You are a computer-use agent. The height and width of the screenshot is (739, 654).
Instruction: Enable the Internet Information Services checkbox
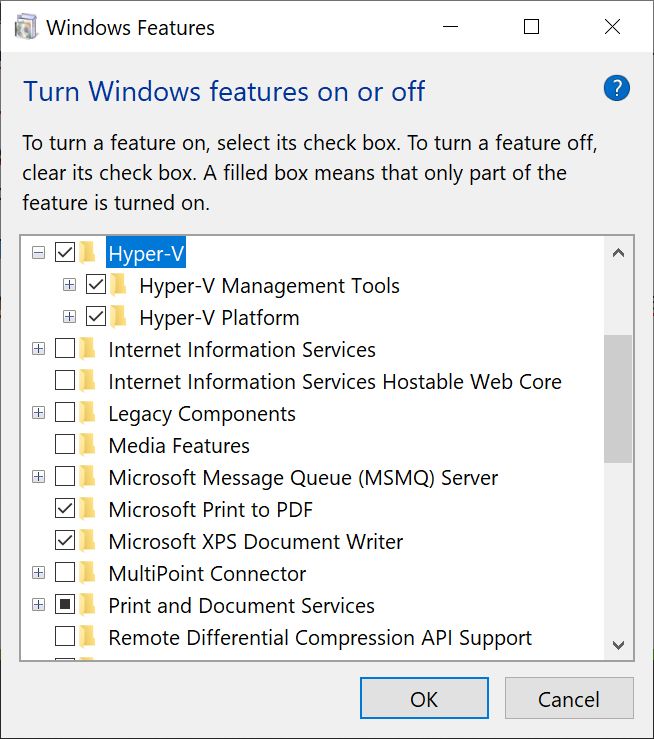65,348
